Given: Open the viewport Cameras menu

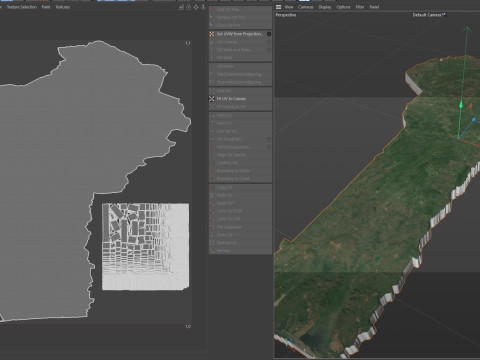Looking at the screenshot, I should [306, 7].
